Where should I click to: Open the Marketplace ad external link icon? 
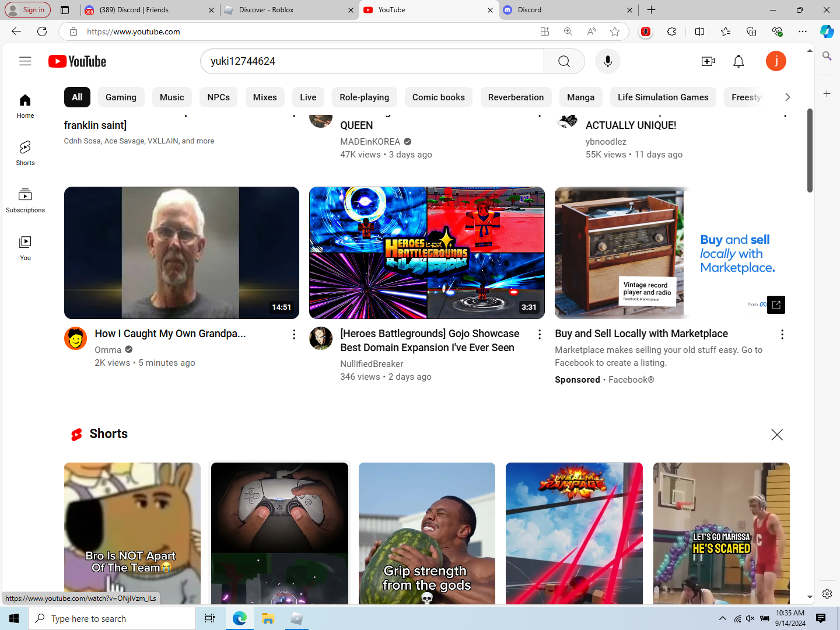[x=776, y=304]
